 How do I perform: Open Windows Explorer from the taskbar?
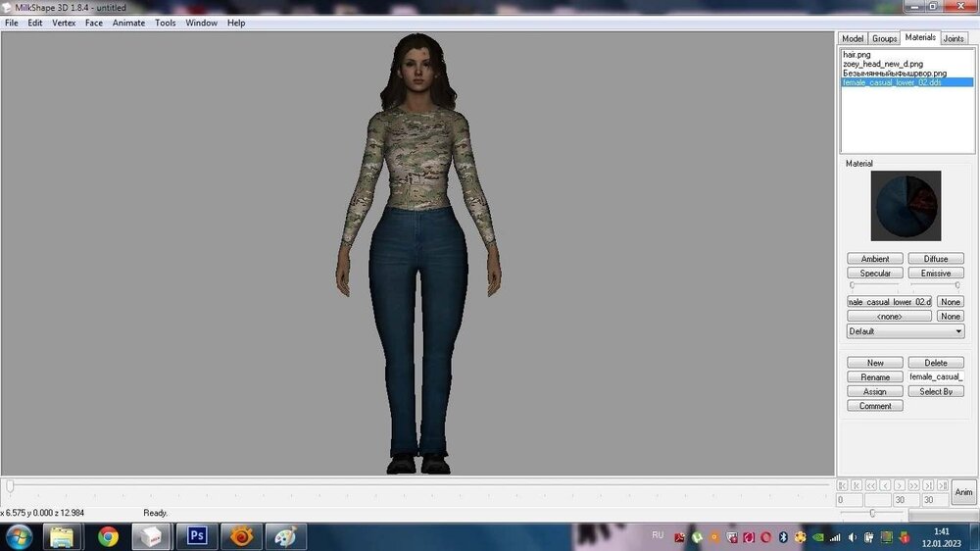(x=62, y=536)
